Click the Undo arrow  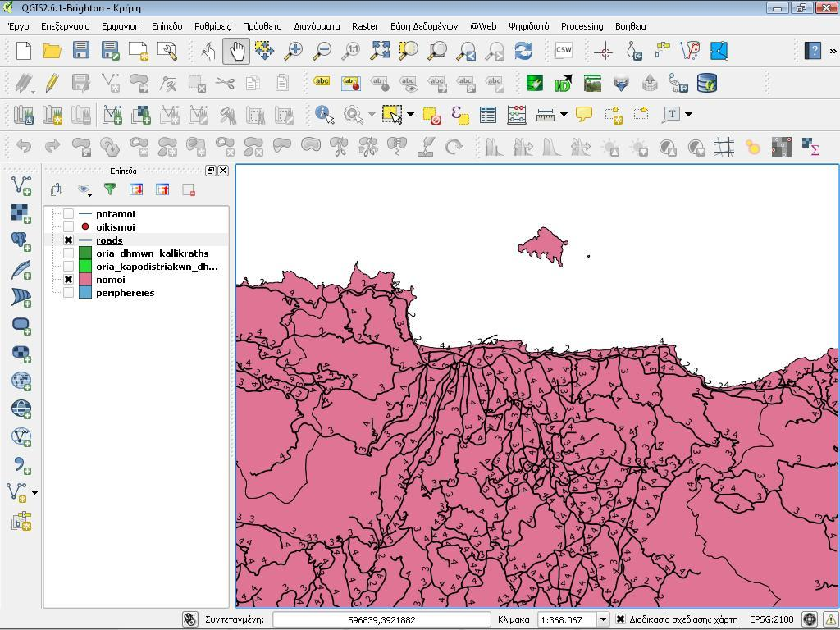click(24, 146)
